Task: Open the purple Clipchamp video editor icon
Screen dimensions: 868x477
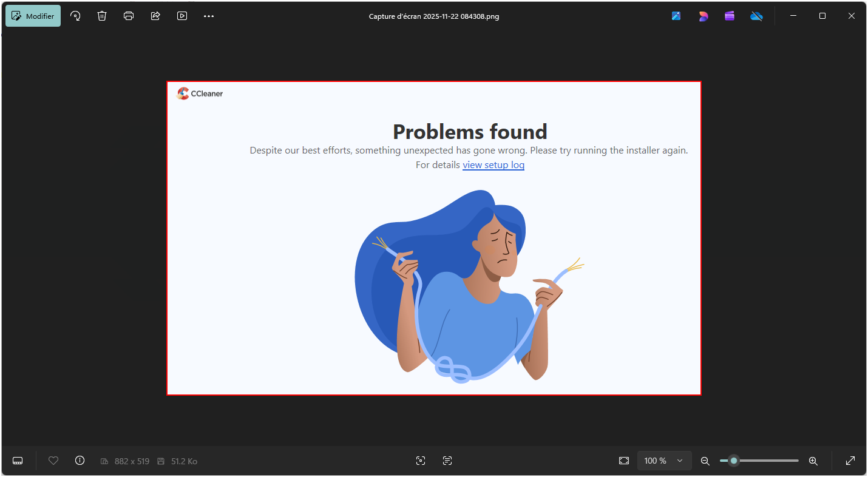Action: (730, 16)
